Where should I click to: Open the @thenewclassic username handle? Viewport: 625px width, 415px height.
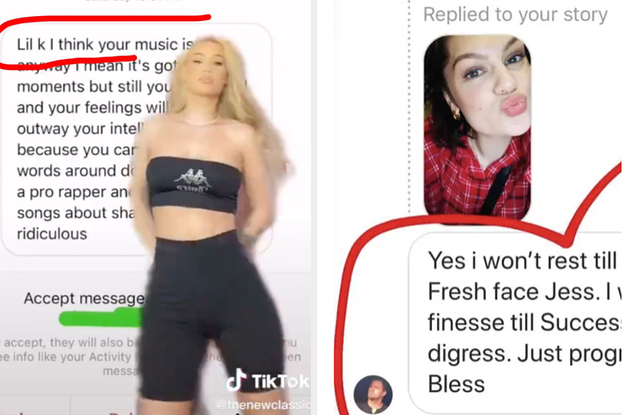263,404
